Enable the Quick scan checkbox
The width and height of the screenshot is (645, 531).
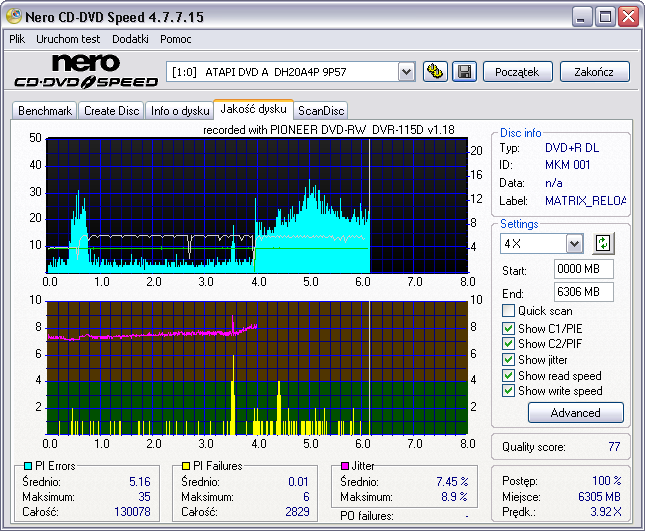pyautogui.click(x=508, y=311)
